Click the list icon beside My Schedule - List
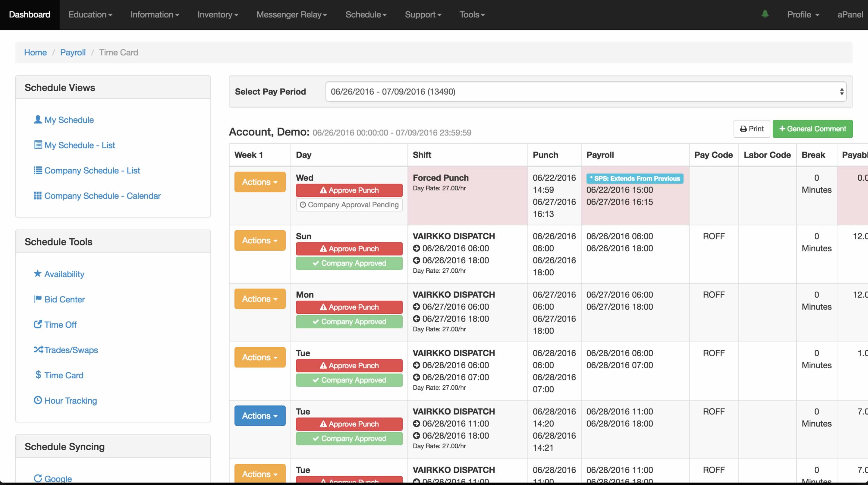This screenshot has height=485, width=868. click(x=38, y=145)
